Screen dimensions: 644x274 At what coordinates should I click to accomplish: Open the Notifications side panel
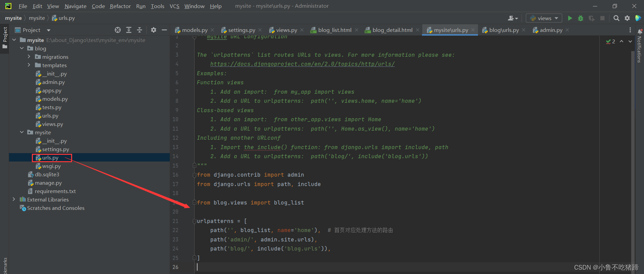[x=639, y=46]
